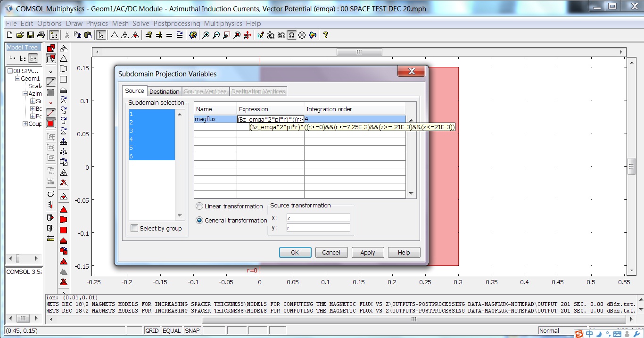
Task: Enable the Select by group checkbox
Action: (x=134, y=229)
